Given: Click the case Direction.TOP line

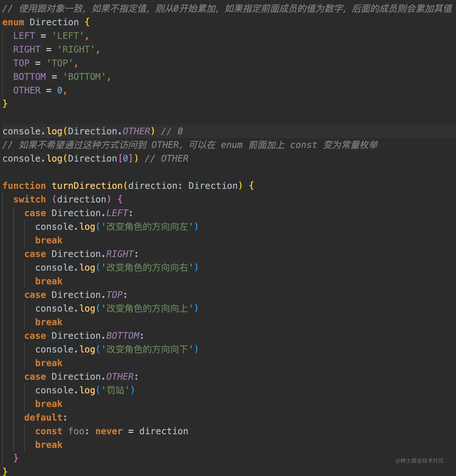Looking at the screenshot, I should coord(76,295).
